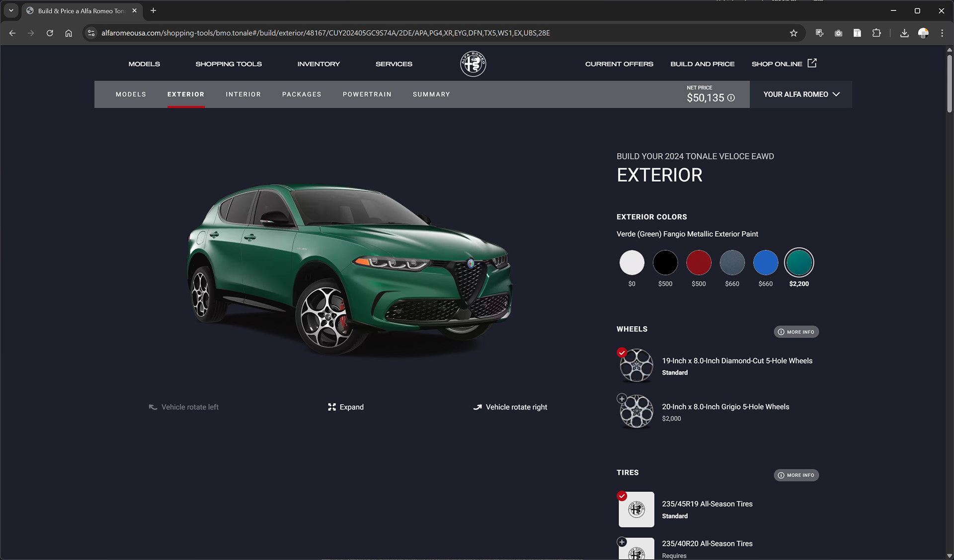
Task: Click the Expand view icon
Action: tap(332, 407)
